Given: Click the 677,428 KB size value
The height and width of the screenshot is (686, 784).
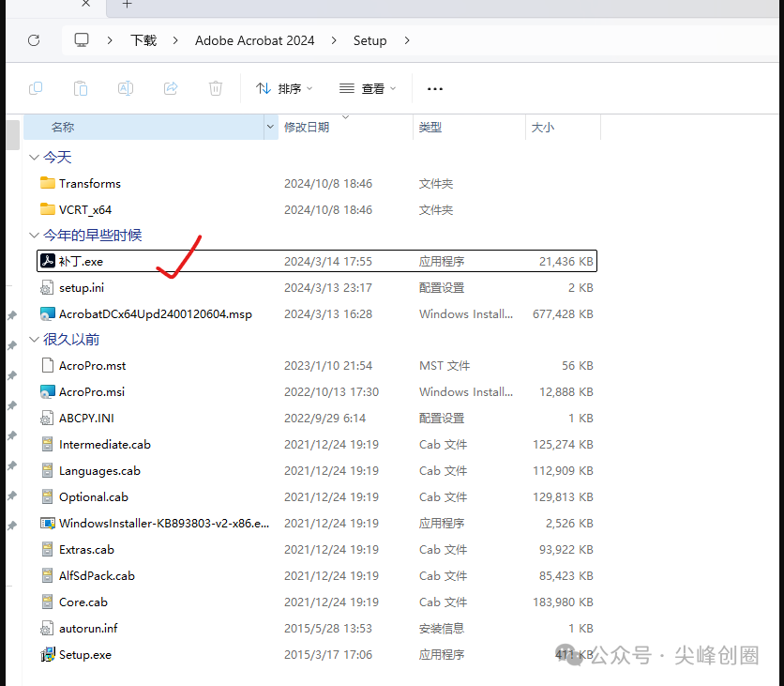Looking at the screenshot, I should 563,313.
